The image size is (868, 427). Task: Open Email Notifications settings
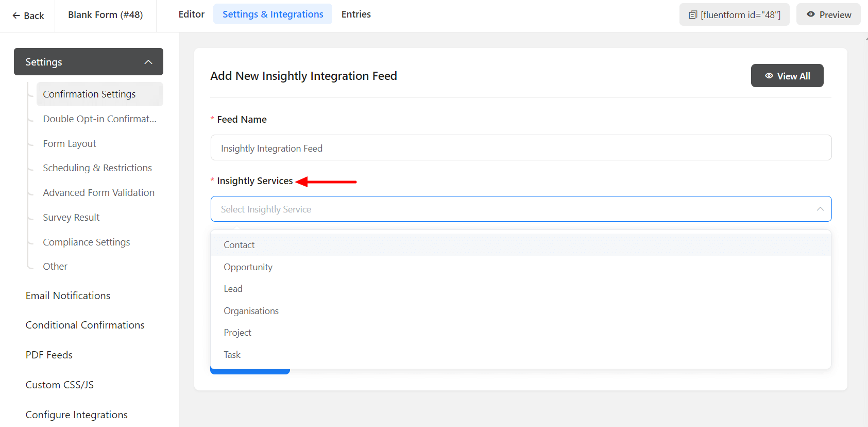[x=68, y=295]
